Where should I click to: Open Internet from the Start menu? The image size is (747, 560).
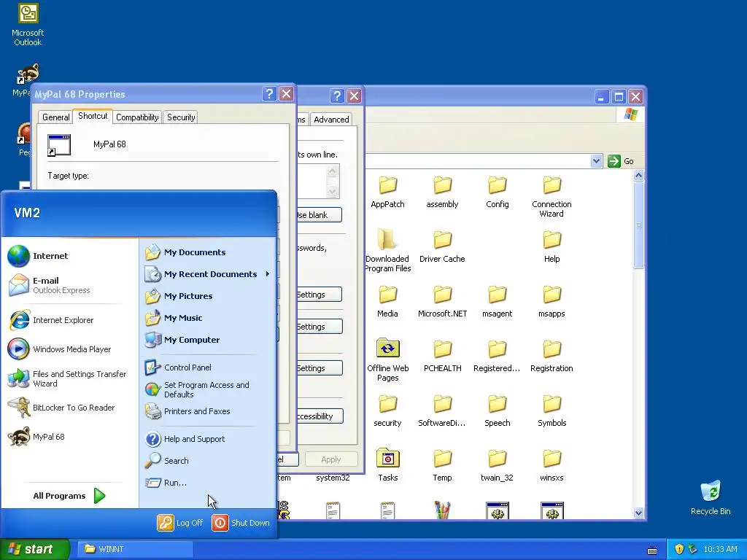click(50, 256)
